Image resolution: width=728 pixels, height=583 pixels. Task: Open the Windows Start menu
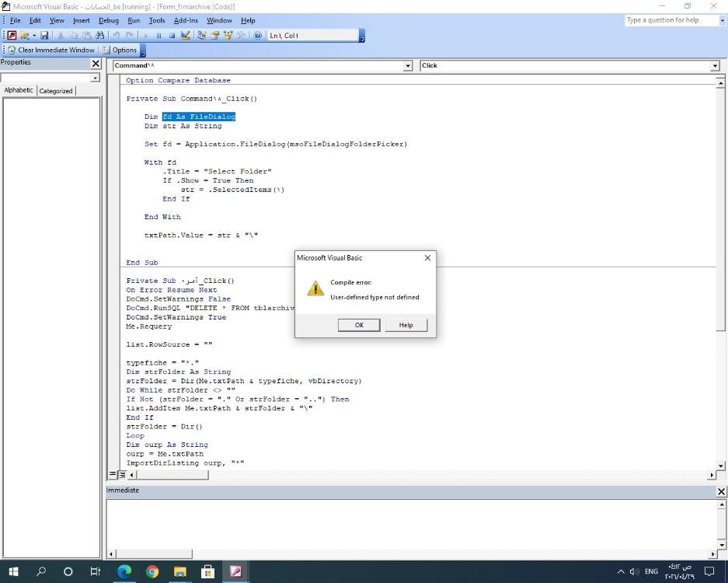[13, 571]
